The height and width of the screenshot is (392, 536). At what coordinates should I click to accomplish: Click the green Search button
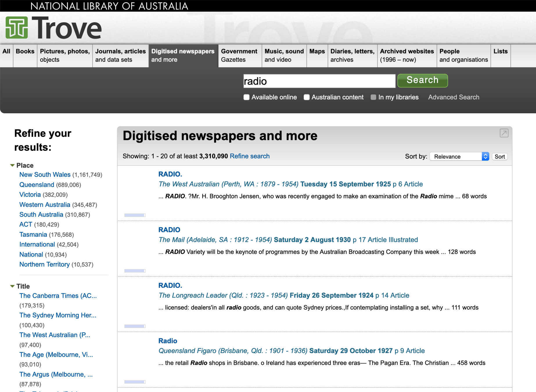click(422, 80)
